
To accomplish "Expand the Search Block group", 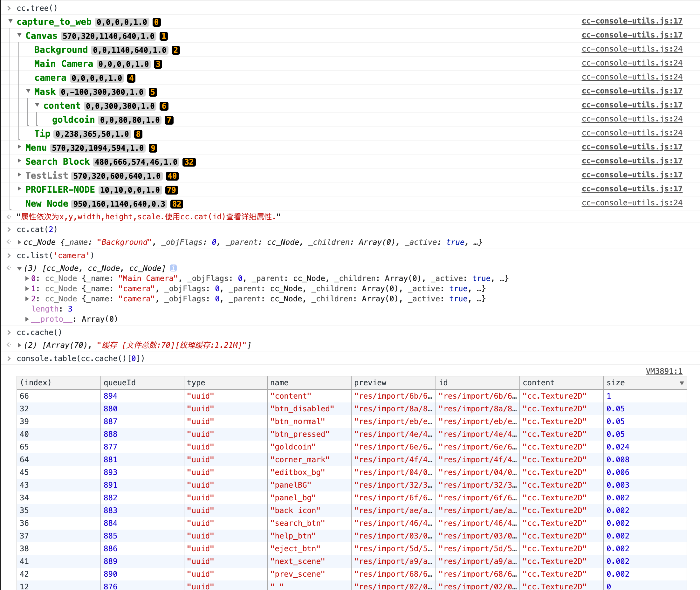I will coord(19,161).
